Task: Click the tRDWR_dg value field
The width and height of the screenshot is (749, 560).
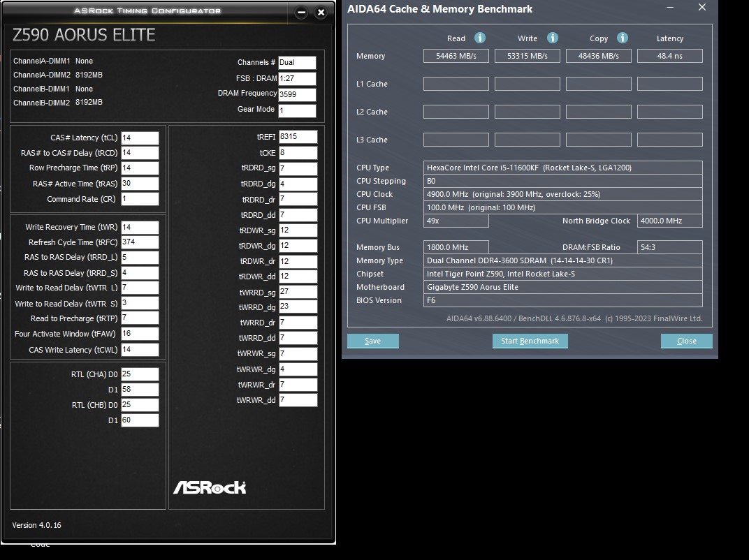Action: point(298,245)
